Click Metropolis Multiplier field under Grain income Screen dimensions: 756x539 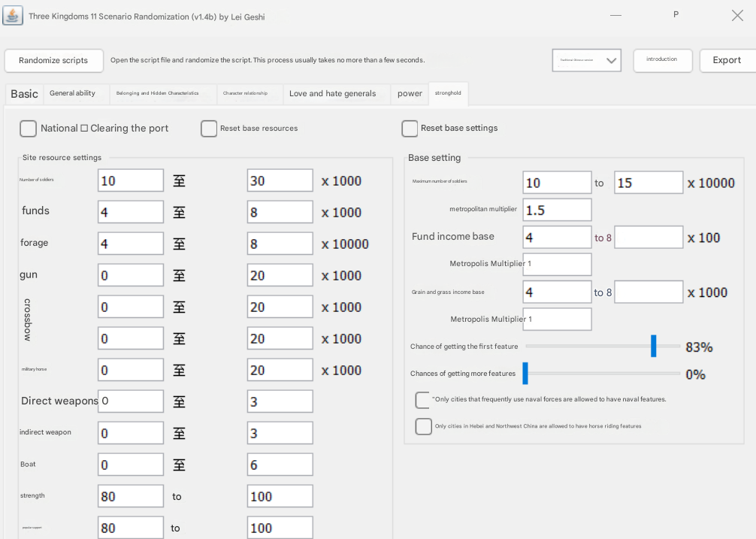click(558, 319)
